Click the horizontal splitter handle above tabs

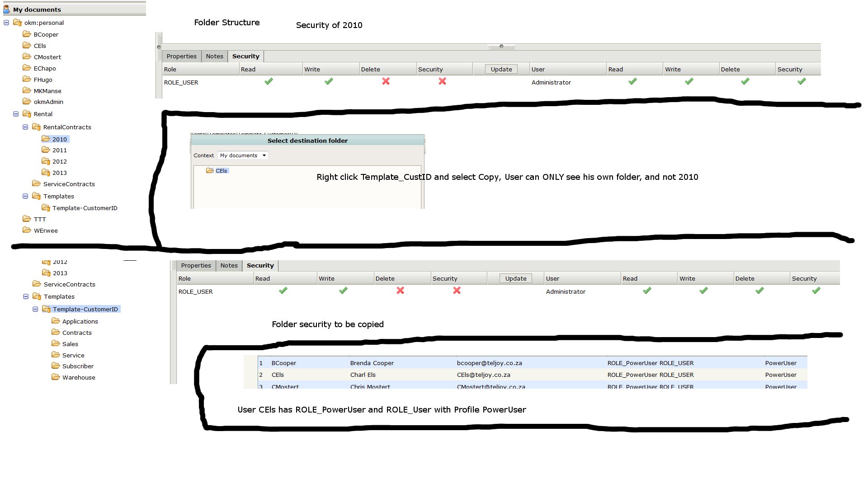click(501, 47)
